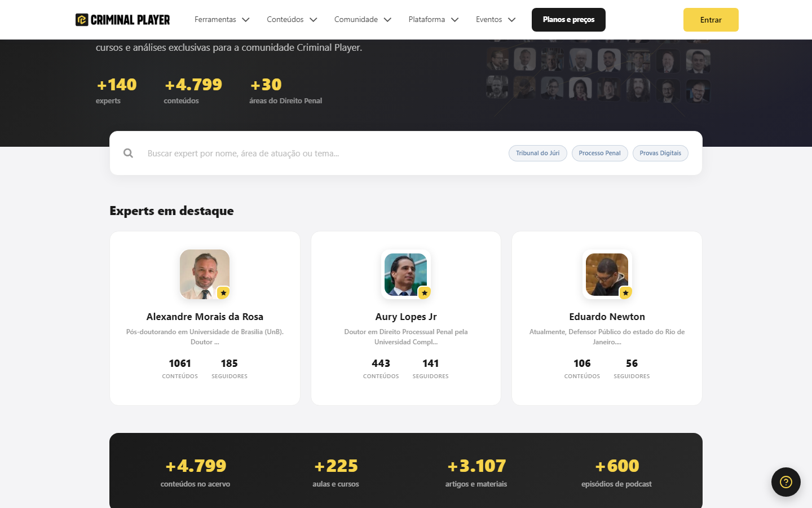
Task: Click the Planos e preços button
Action: 568,20
